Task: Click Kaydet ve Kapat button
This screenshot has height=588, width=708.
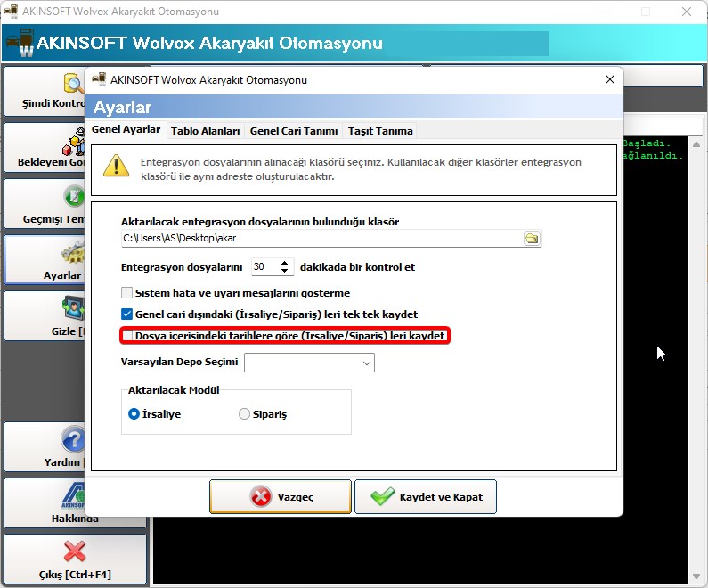Action: click(426, 497)
